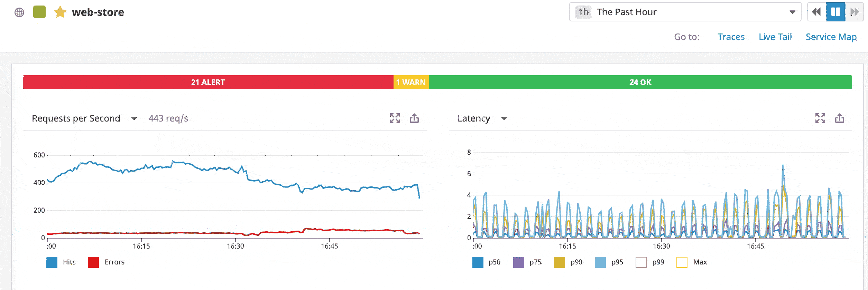Viewport: 868px width, 290px height.
Task: Click the 1h time badge
Action: tap(583, 12)
